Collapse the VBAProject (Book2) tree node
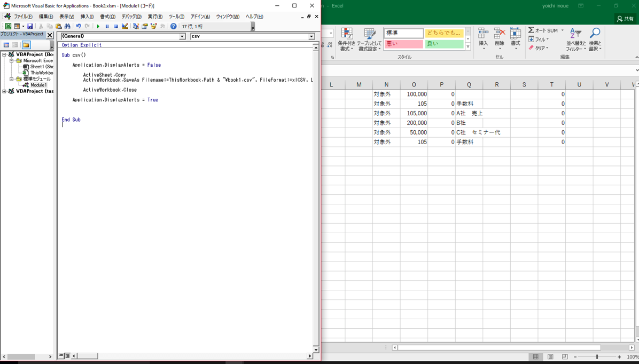Viewport: 639px width, 364px height. pyautogui.click(x=4, y=54)
